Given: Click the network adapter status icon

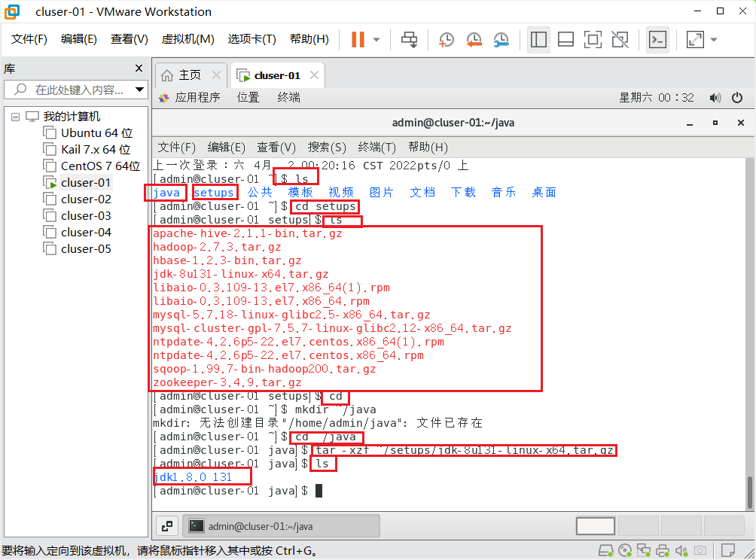Looking at the screenshot, I should click(644, 550).
